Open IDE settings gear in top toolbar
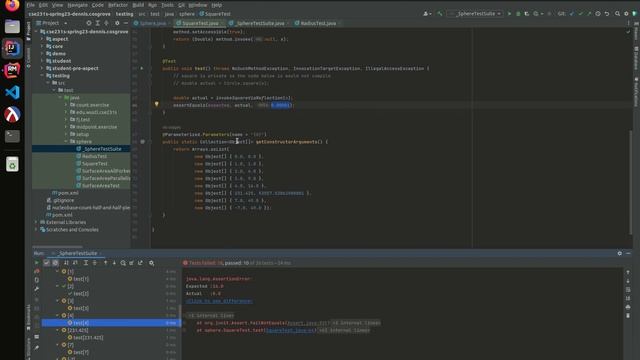 tap(626, 13)
